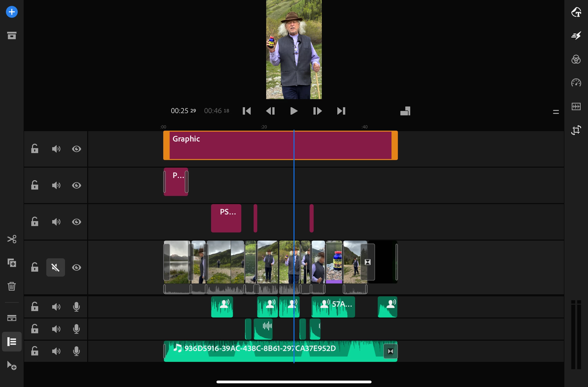Open the audio waveform panel icon

(576, 106)
